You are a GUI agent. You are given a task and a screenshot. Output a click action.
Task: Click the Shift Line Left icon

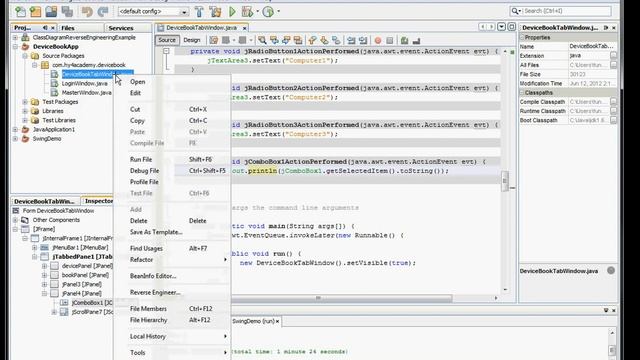click(351, 40)
